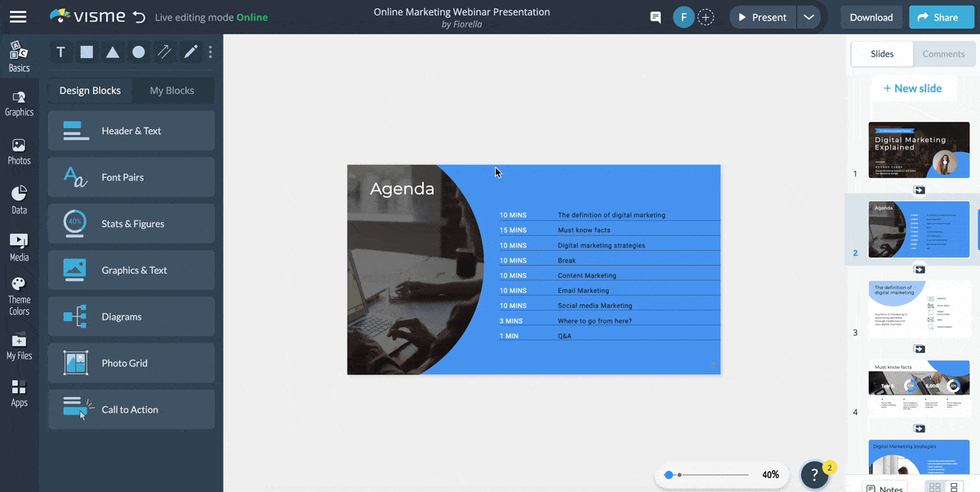The width and height of the screenshot is (980, 492).
Task: Click the zoom slider handle
Action: (x=669, y=475)
